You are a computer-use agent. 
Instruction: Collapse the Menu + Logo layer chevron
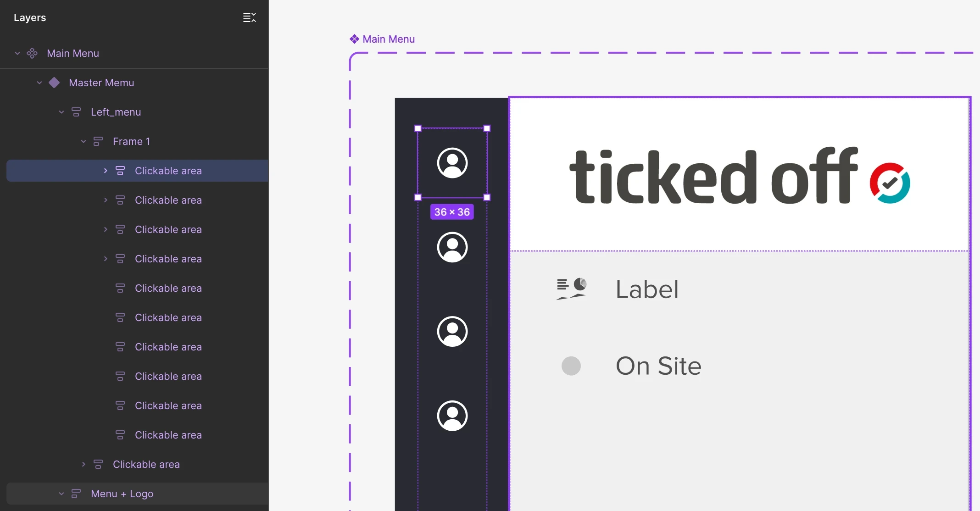[61, 494]
